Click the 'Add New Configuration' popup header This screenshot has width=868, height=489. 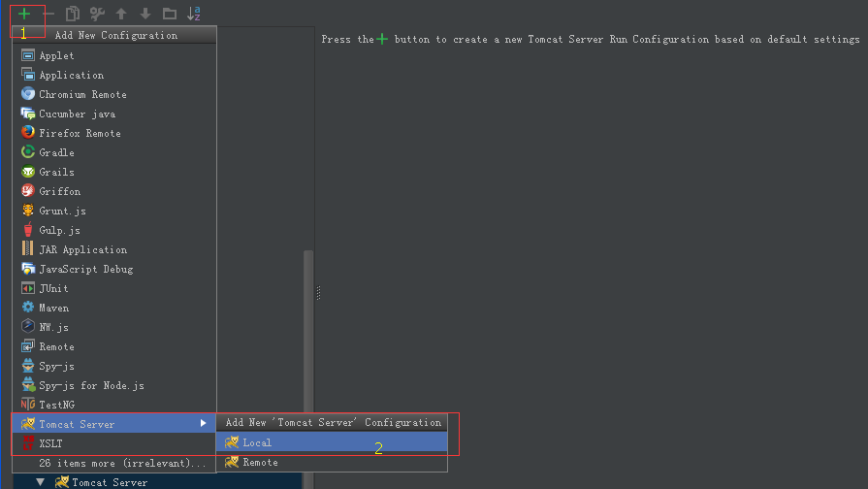pyautogui.click(x=114, y=35)
